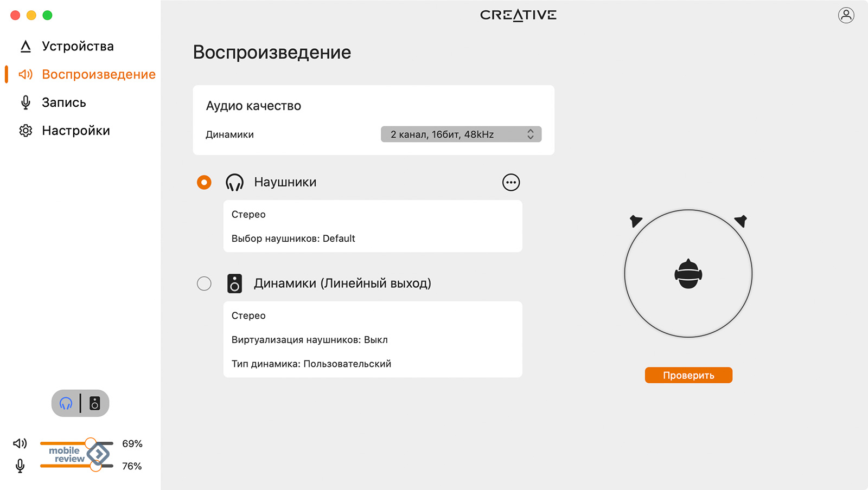This screenshot has width=868, height=490.
Task: Click the Устройства triangle icon
Action: (x=25, y=47)
